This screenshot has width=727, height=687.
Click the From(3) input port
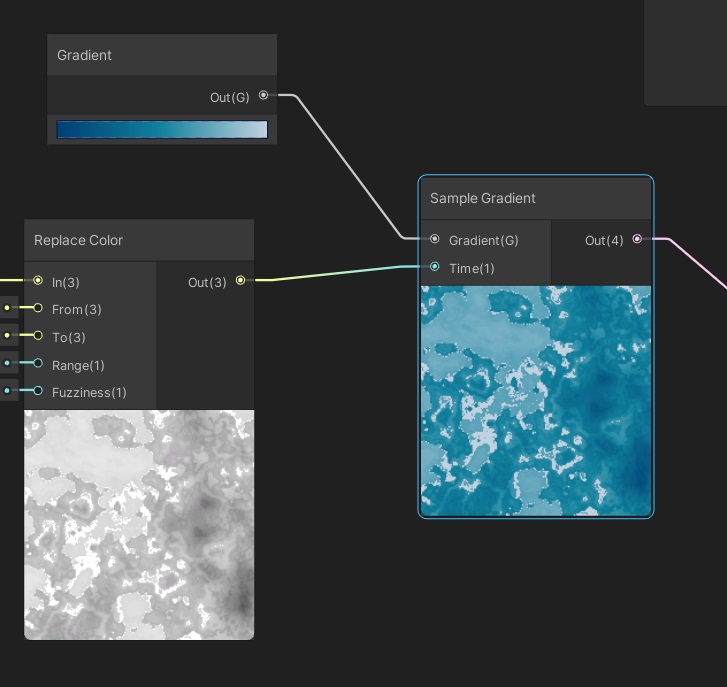38,309
